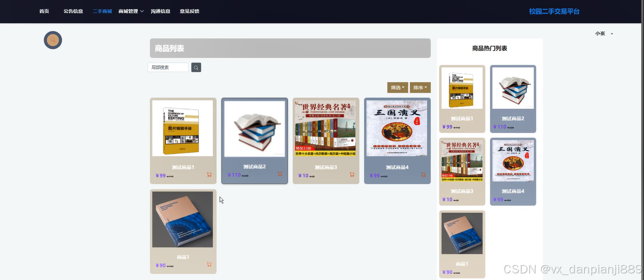Open 测试商品2 thumbnail in 商品热门列表

pyautogui.click(x=513, y=88)
